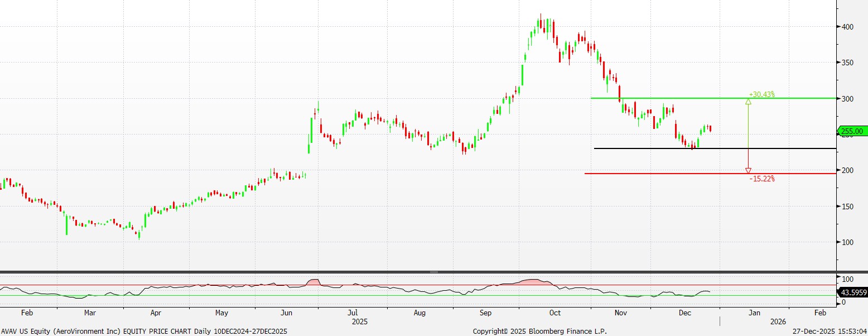Click the 200 price axis label
Screen dimensions: 868x336
pyautogui.click(x=848, y=170)
